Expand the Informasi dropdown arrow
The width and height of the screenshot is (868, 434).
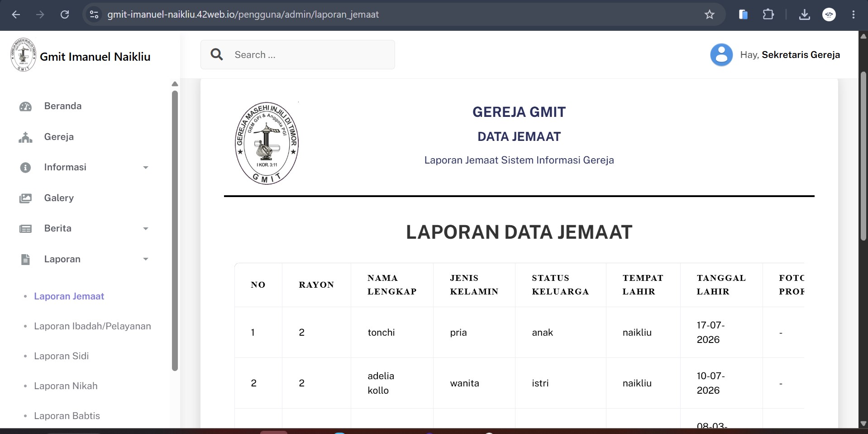click(146, 168)
